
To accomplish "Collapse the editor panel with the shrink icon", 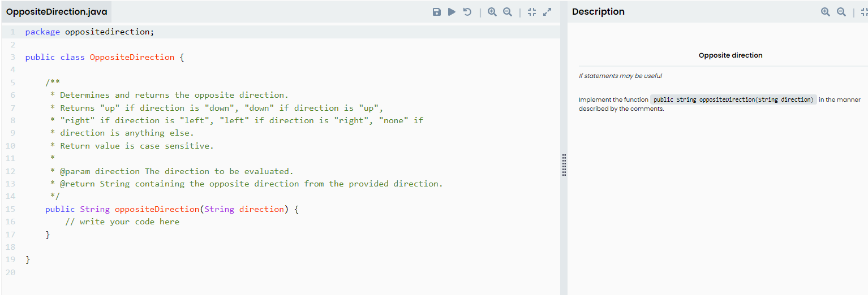I will pyautogui.click(x=531, y=12).
